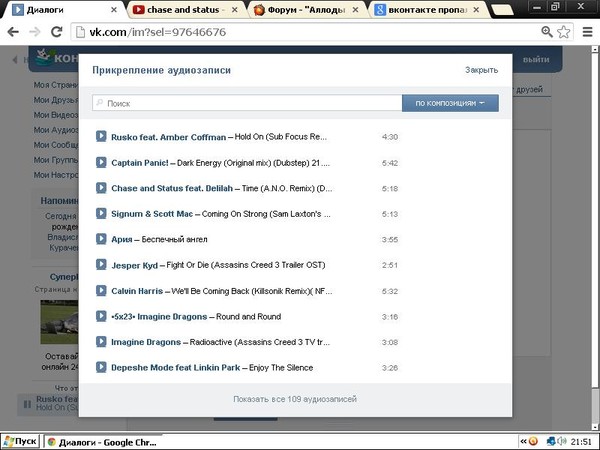Click the VK logo in header
Image resolution: width=600 pixels, height=450 pixels.
(55, 58)
